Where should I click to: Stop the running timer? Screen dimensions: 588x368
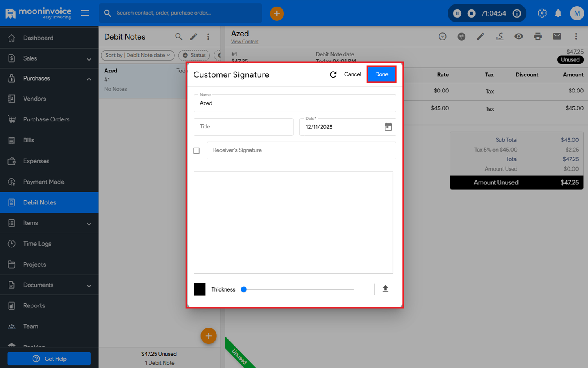[x=471, y=13]
